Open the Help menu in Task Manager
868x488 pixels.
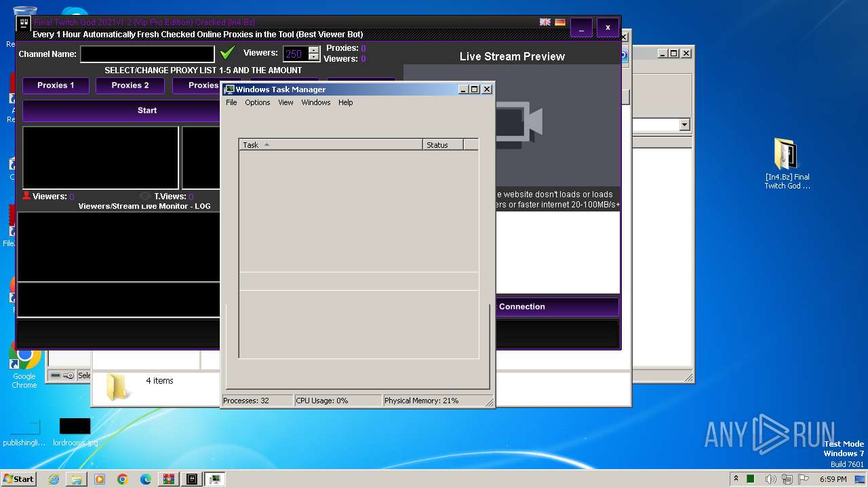coord(346,102)
